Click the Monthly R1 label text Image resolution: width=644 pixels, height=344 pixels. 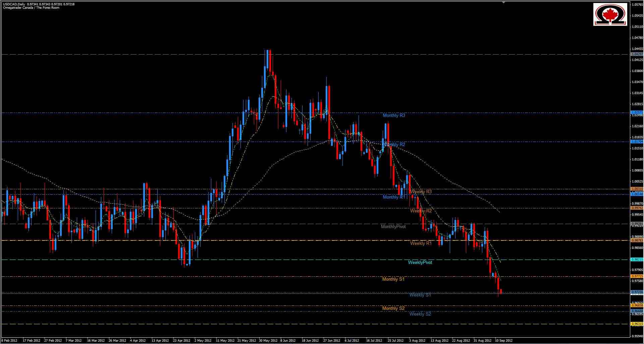click(x=393, y=197)
